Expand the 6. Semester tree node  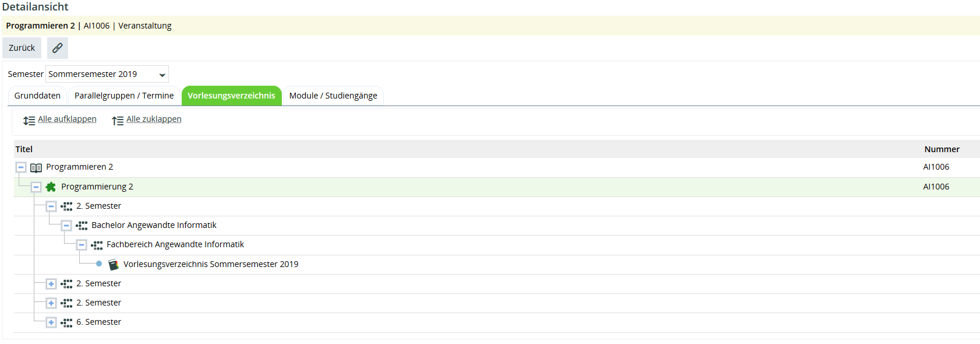click(51, 322)
